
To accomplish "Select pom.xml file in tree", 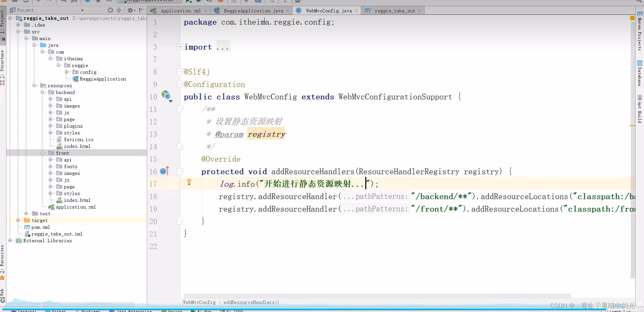I will point(37,227).
